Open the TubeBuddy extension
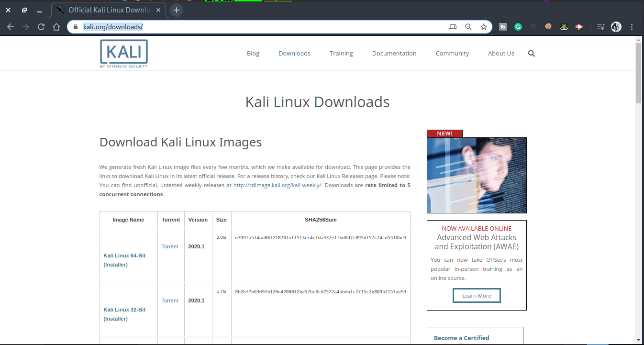The width and height of the screenshot is (644, 345). tap(503, 27)
